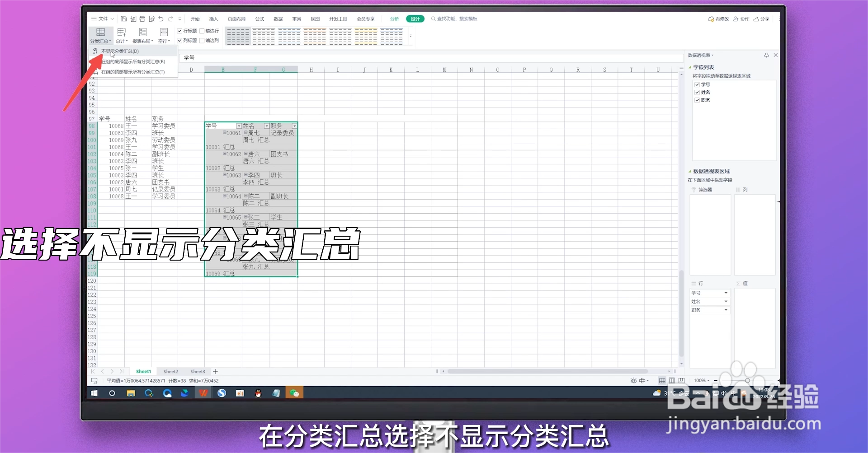Open the 分类汇总 subtotals button
The height and width of the screenshot is (453, 868).
pos(100,35)
